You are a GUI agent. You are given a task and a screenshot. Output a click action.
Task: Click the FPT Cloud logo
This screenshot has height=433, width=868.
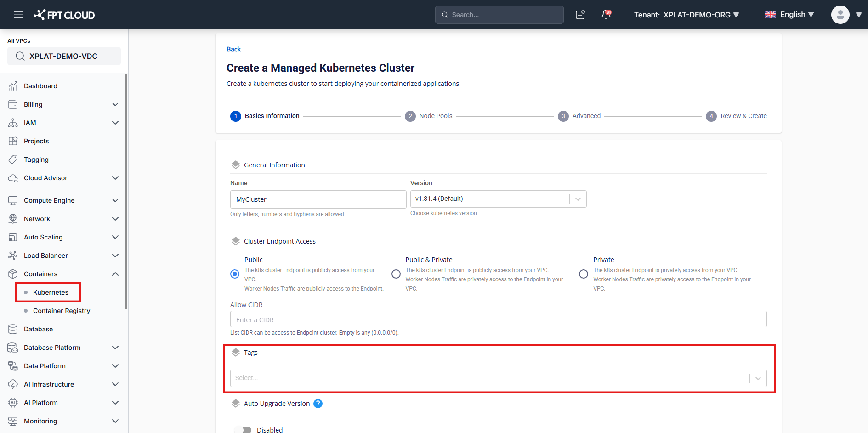64,15
